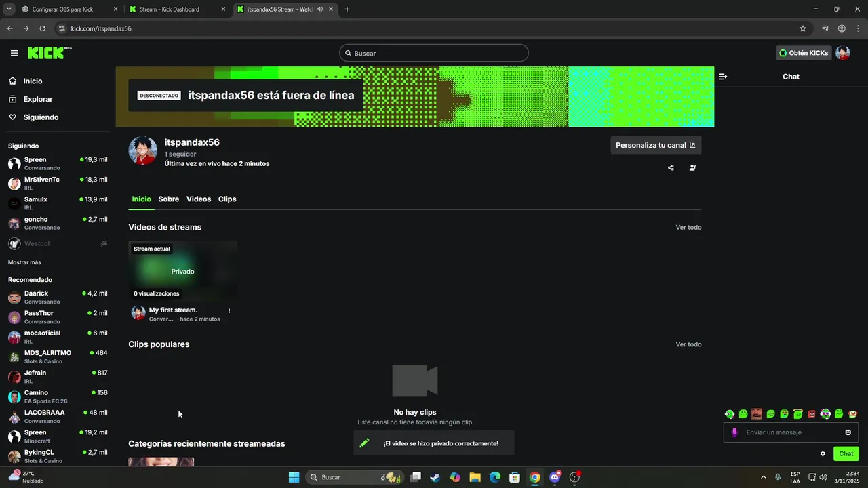Viewport: 868px width, 488px height.
Task: Click Enviar un mensaje chat input
Action: pos(791,432)
